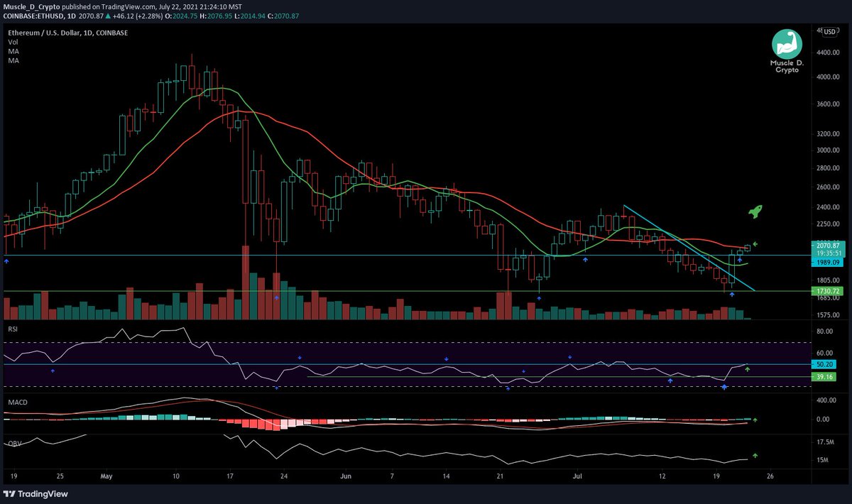The height and width of the screenshot is (504, 852).
Task: Select the green arrow beside the 2070.87 price label
Action: coord(755,244)
